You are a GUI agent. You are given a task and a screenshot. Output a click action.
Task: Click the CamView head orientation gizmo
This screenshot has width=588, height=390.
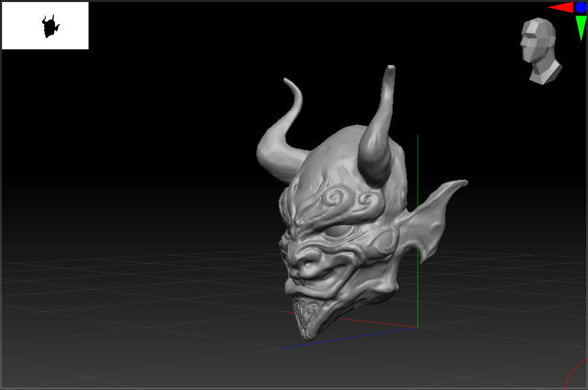tap(541, 51)
